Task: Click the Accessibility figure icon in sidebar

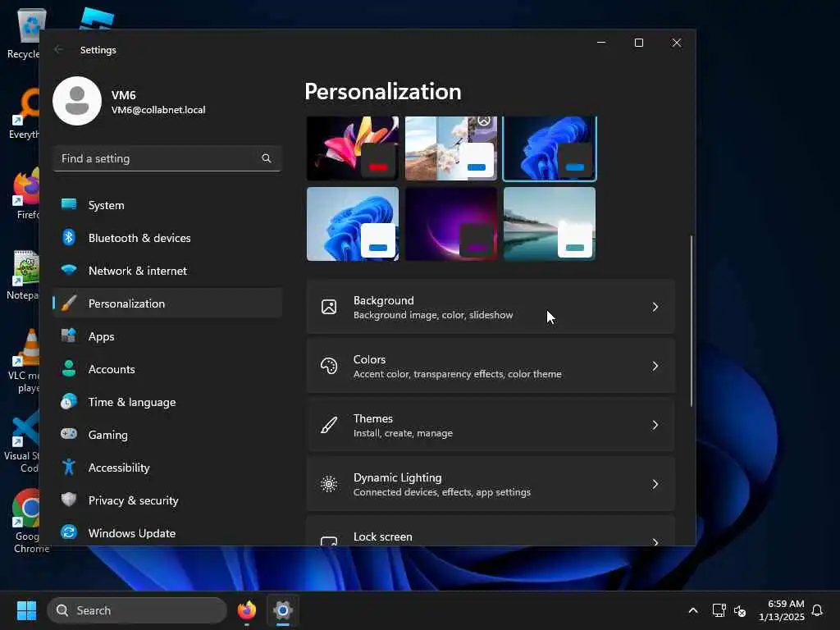Action: tap(69, 467)
